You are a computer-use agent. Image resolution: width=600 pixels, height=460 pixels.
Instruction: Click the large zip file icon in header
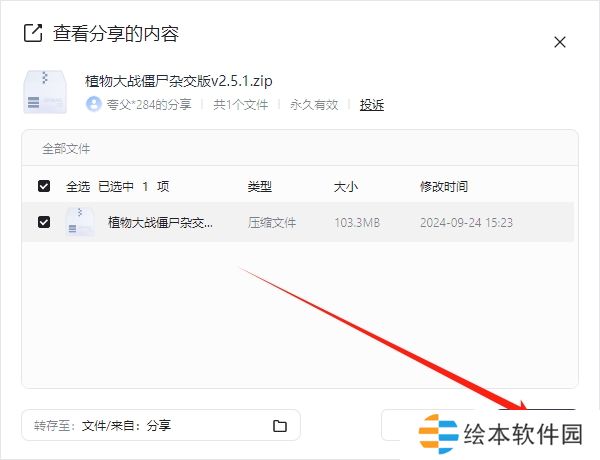tap(45, 91)
